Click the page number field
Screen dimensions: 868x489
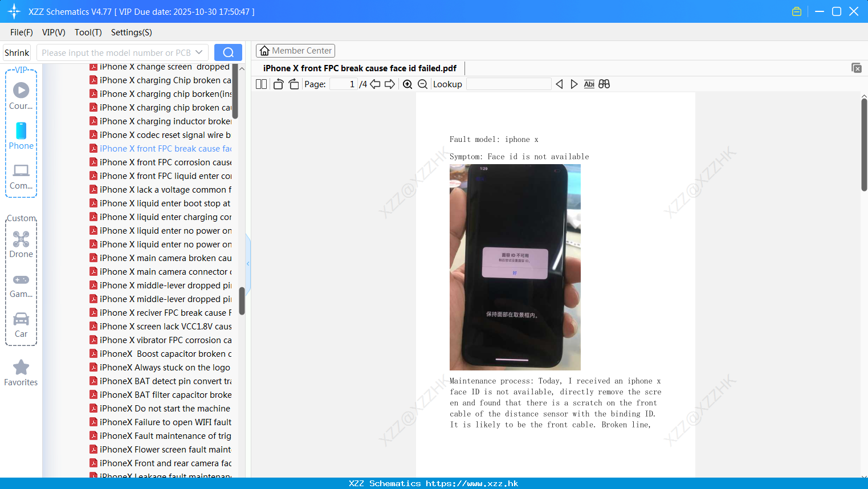(343, 84)
